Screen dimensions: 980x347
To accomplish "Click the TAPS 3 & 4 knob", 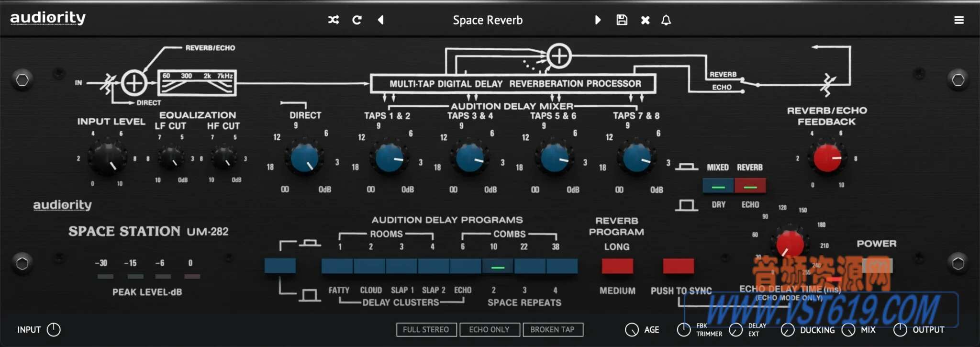I will (470, 158).
